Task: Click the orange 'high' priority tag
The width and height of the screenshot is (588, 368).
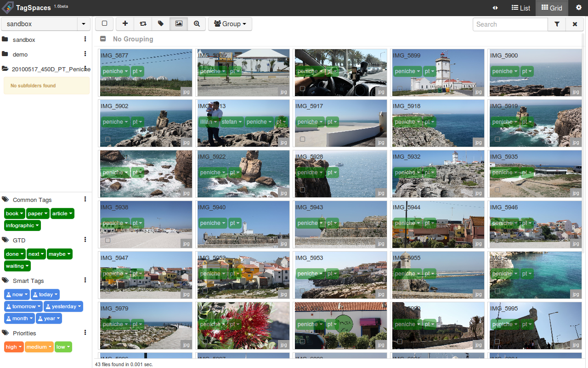Action: 14,347
